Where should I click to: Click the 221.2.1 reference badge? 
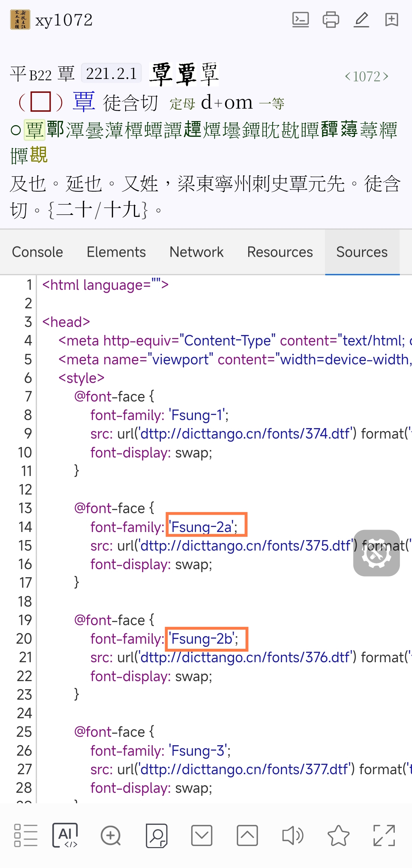tap(111, 73)
